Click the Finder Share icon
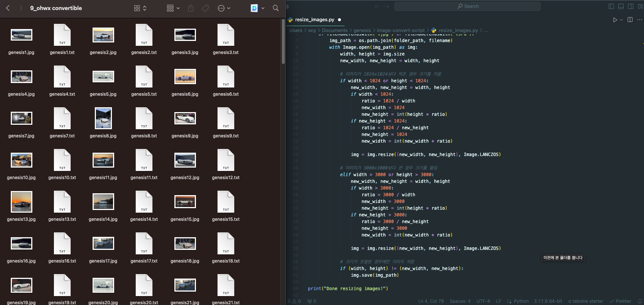This screenshot has width=644, height=305. [191, 8]
